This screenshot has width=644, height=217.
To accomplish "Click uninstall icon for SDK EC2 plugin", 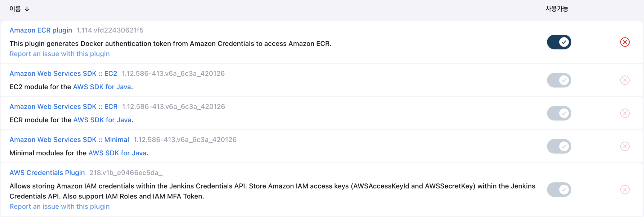I will point(625,80).
